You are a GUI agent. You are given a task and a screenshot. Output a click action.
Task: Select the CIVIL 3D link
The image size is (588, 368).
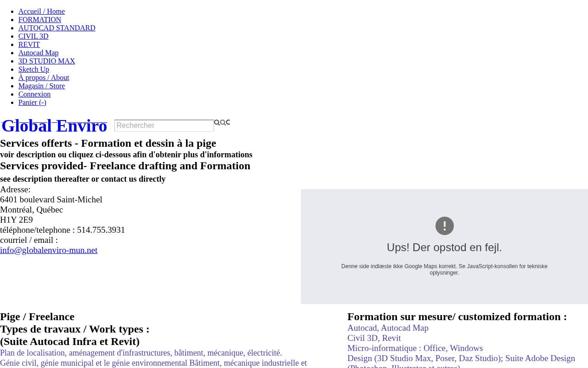tap(33, 36)
